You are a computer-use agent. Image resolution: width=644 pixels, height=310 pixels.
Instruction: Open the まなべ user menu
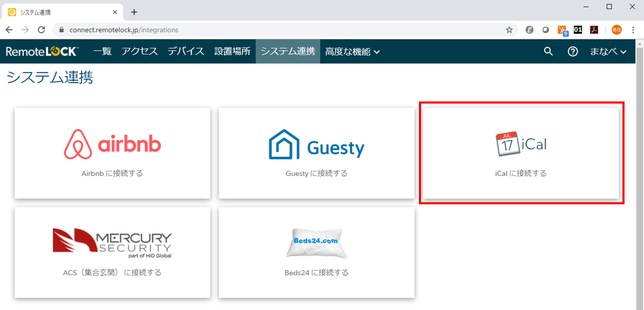pos(608,52)
